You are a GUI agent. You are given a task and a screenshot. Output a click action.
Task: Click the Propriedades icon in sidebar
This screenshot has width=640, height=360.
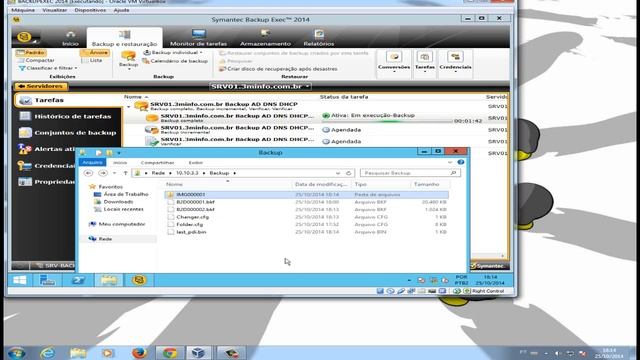coord(24,182)
